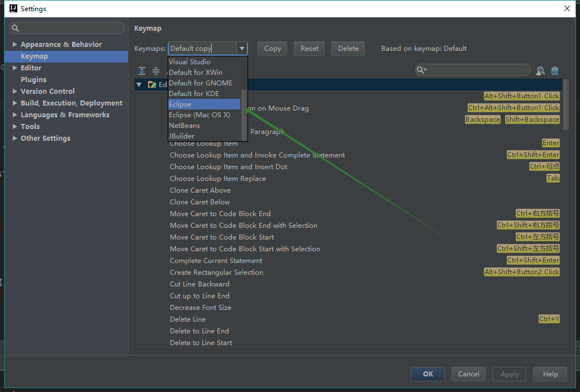Select Choose Lookup Item Replace action
580x392 pixels.
pos(218,179)
